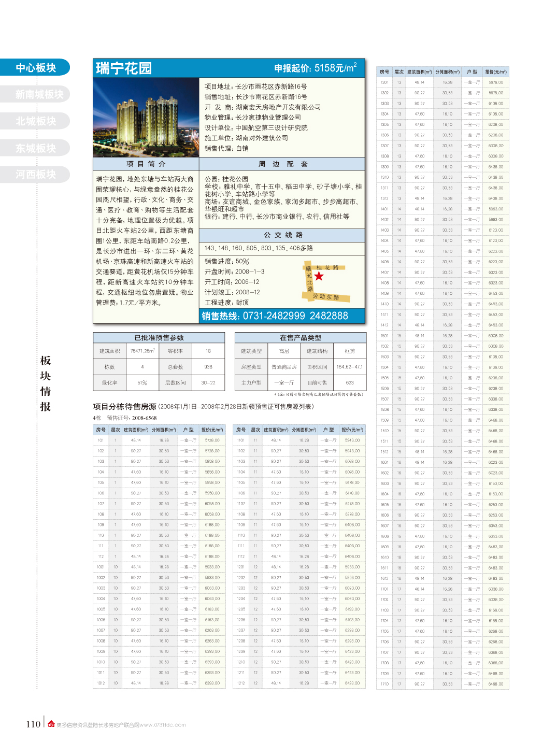Click the bus routes 143、148、160 line
Screen dimensions: 557x756
259,248
